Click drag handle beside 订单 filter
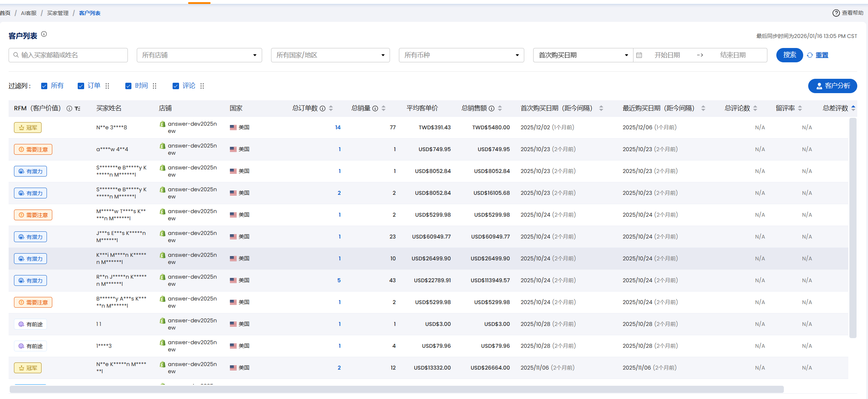The height and width of the screenshot is (399, 868). tap(107, 86)
